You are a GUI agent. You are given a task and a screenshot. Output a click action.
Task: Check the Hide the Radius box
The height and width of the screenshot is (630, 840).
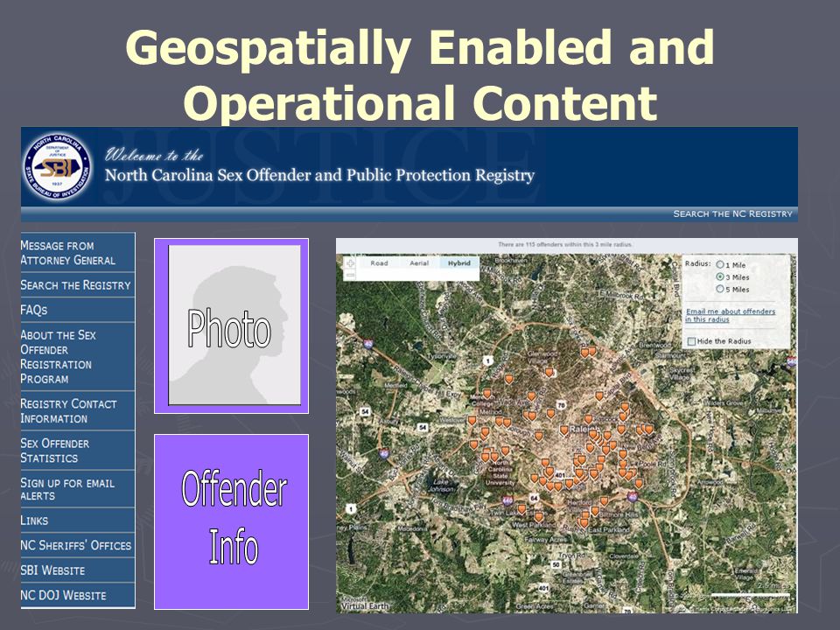(691, 341)
